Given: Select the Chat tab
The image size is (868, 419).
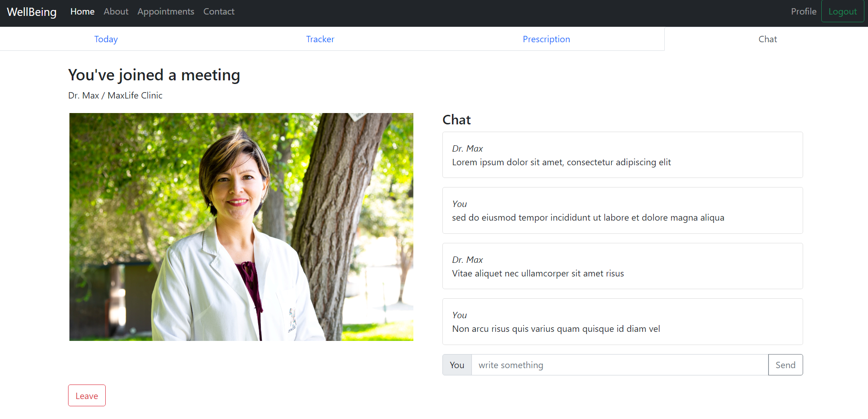Looking at the screenshot, I should click(768, 39).
